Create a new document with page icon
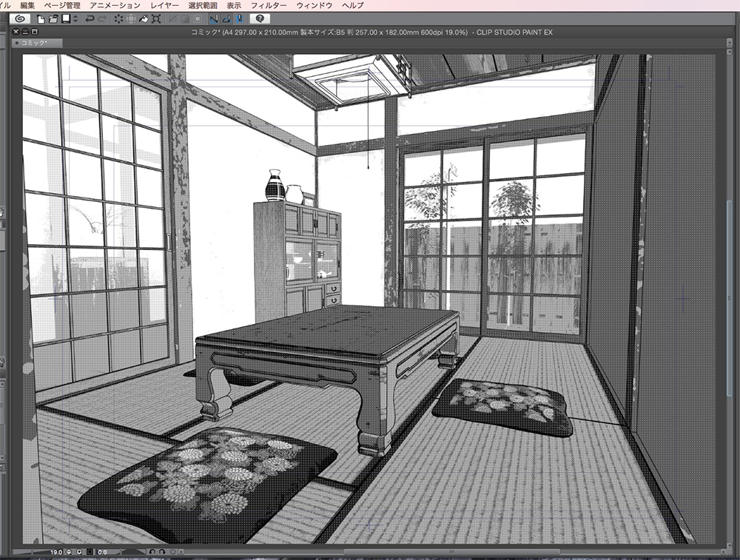 tap(41, 19)
